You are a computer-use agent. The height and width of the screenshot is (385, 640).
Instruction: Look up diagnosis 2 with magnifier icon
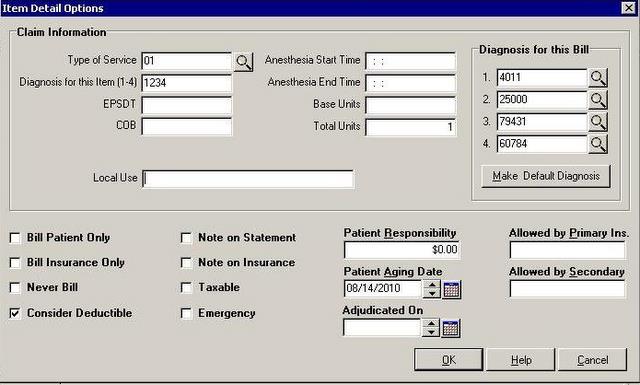[x=598, y=100]
